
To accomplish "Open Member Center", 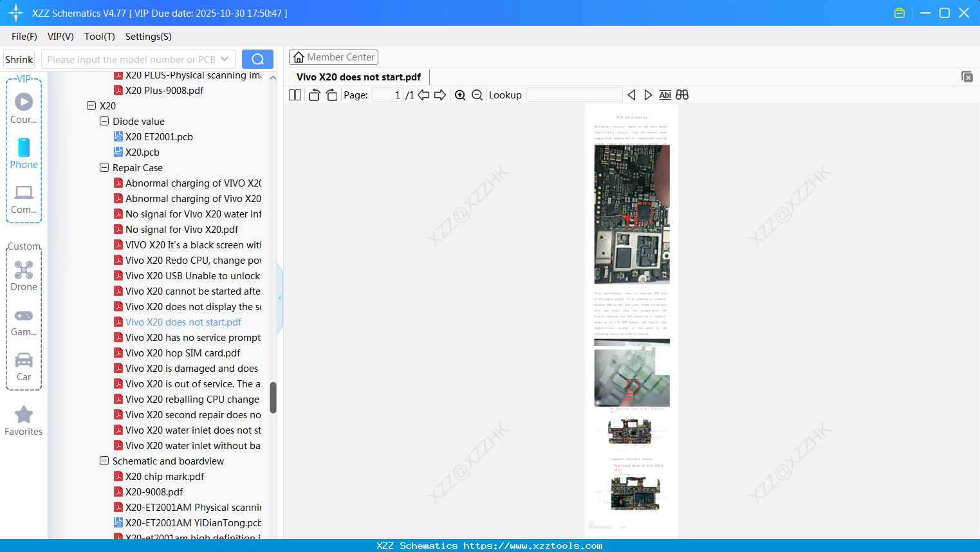I will coord(333,57).
